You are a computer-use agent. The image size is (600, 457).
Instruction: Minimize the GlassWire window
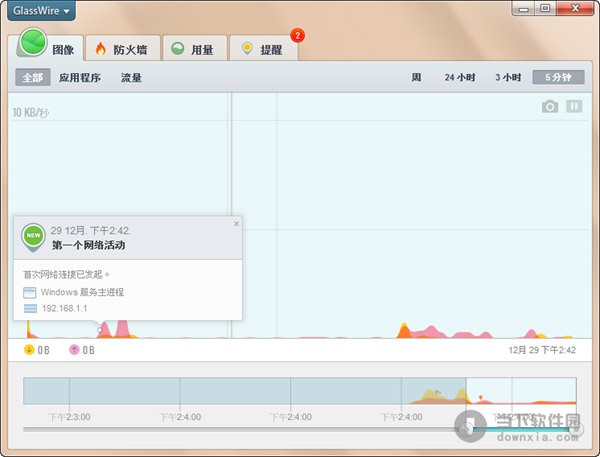(x=523, y=8)
